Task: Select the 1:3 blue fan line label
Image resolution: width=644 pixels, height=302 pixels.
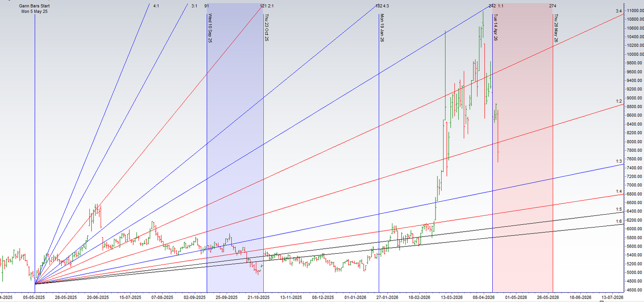Action: tap(619, 161)
